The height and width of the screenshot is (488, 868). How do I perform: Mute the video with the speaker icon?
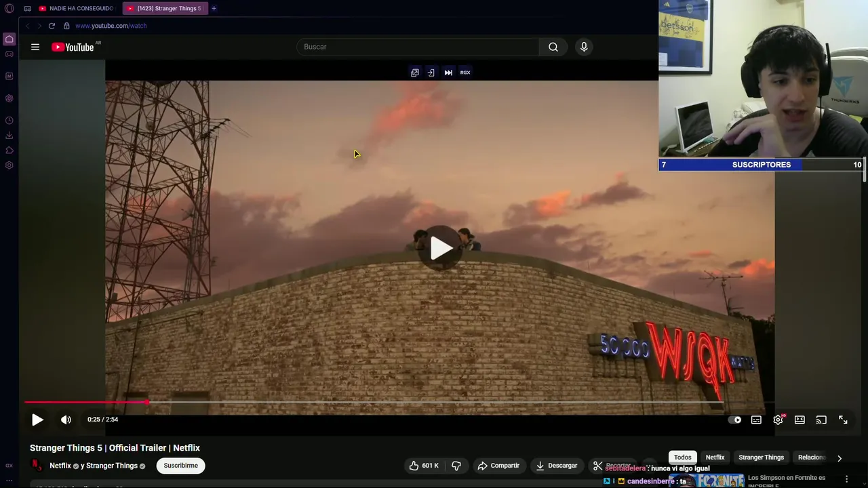coord(66,420)
